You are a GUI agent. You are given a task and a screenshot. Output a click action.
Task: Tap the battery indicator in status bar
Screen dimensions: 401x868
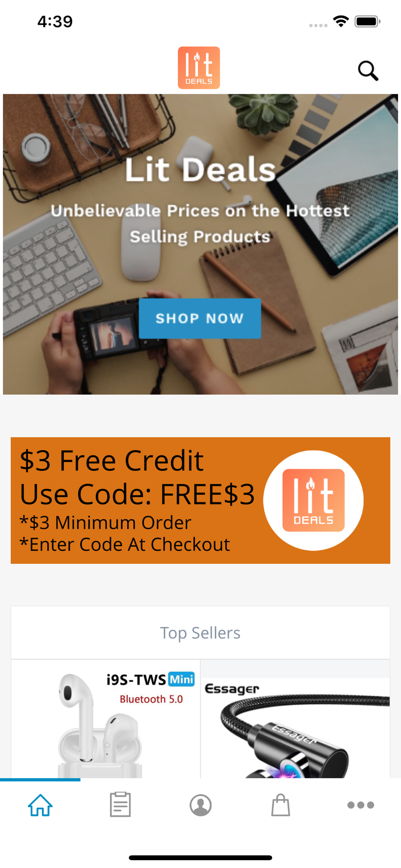point(368,21)
